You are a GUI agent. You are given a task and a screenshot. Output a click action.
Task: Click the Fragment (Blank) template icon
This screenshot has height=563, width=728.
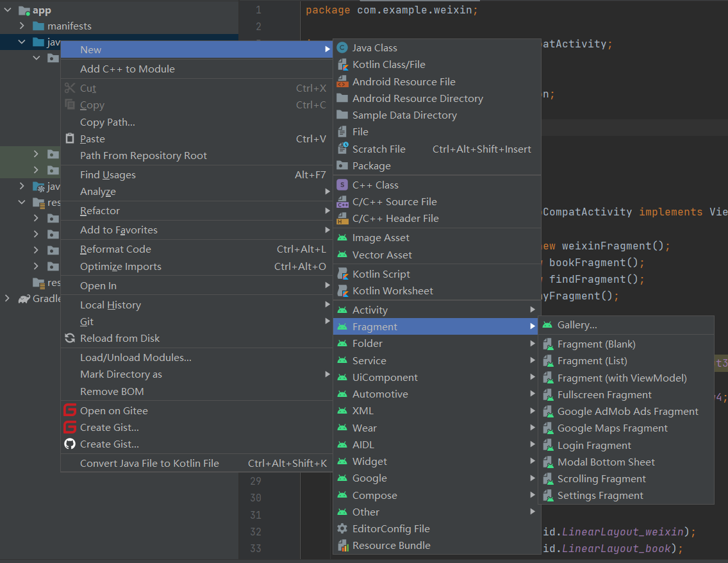coord(548,344)
